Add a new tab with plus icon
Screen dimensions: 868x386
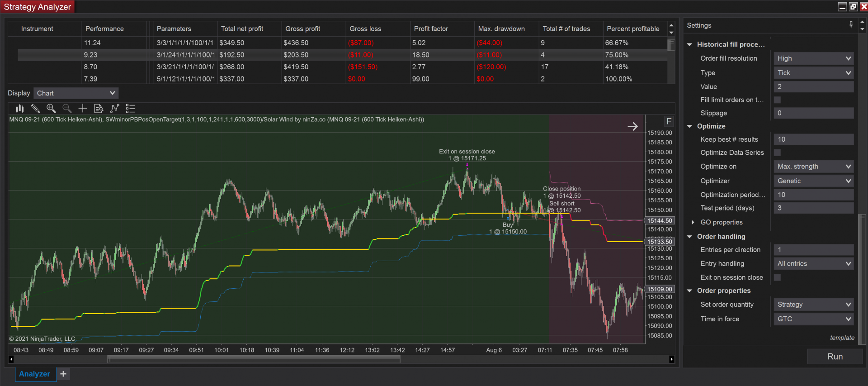click(63, 374)
